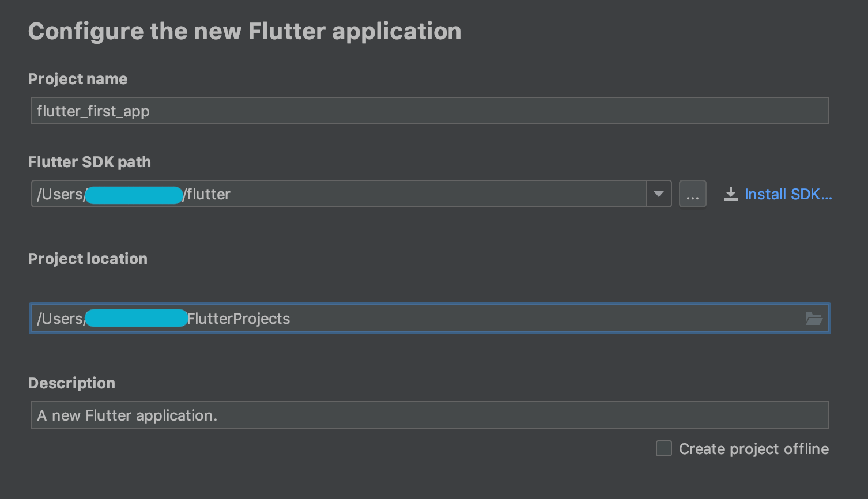Click the "/flutter" text in SDK path box

[x=207, y=194]
